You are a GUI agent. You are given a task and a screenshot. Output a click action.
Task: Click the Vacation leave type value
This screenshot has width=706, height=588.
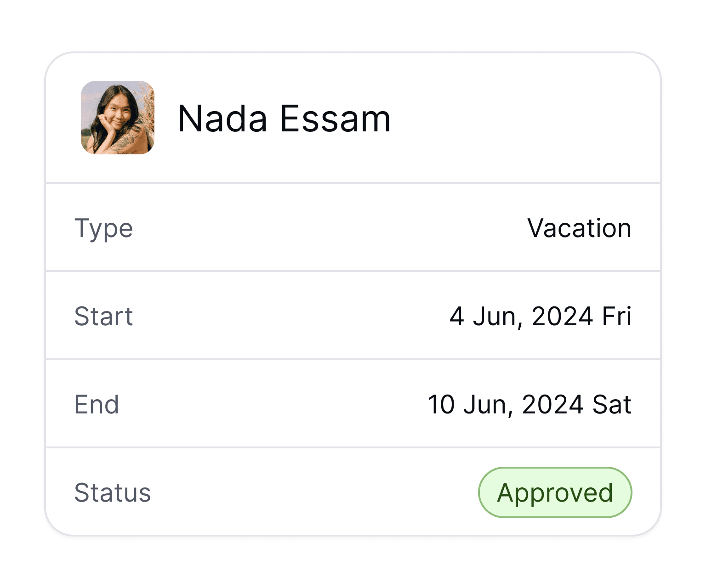[x=579, y=228]
